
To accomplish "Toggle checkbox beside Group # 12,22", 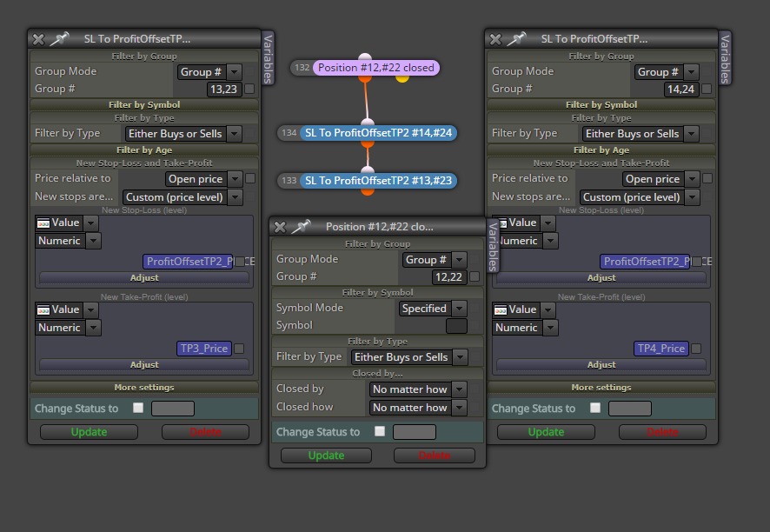I will (475, 276).
